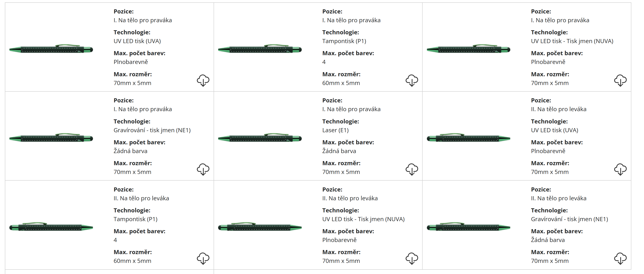
Task: Open the Laser (E1) pen image
Action: point(260,138)
